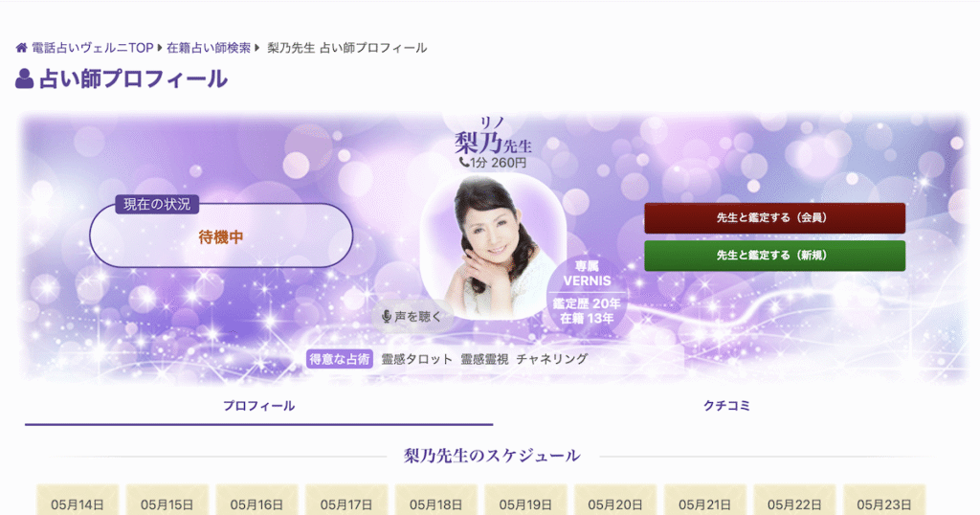Switch to the クチコミ tab
980x515 pixels.
pos(726,406)
